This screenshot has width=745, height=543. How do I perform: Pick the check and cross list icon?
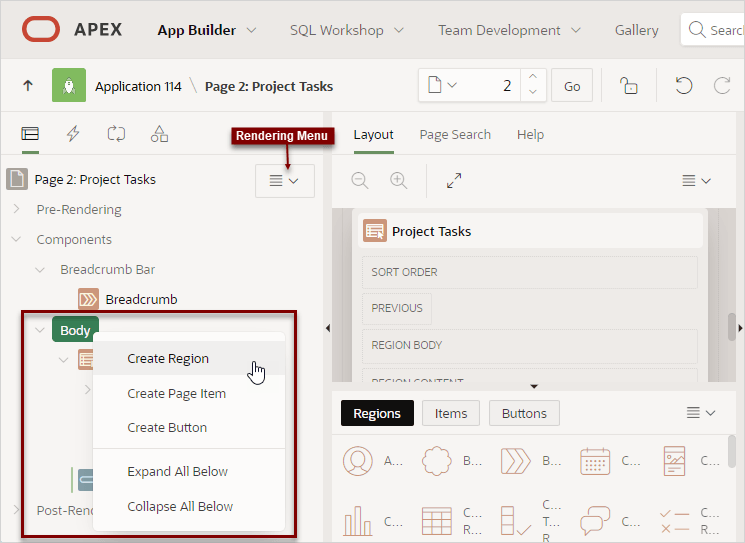tap(674, 521)
